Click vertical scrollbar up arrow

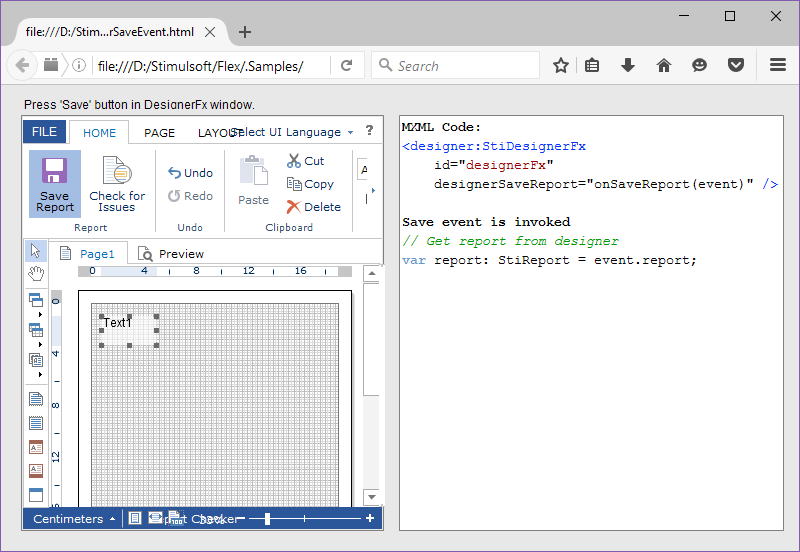pos(372,273)
